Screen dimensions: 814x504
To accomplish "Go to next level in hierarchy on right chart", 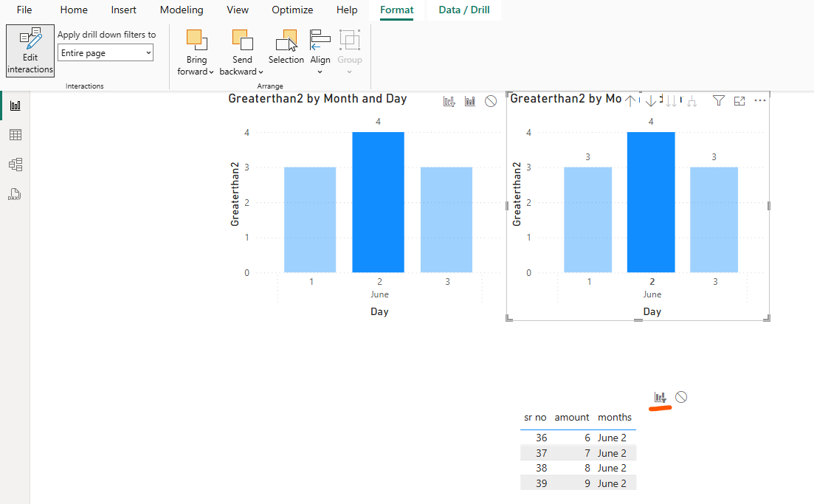I will click(672, 100).
